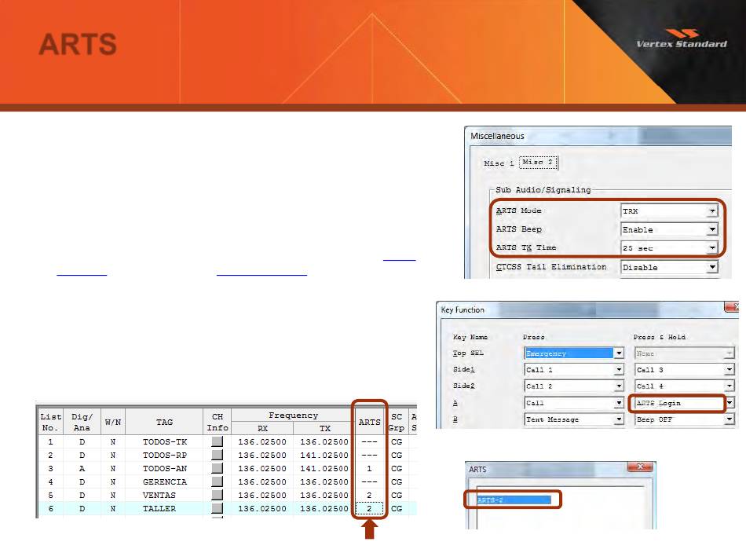The image size is (746, 560).
Task: Click the TAG column header
Action: coord(164,422)
